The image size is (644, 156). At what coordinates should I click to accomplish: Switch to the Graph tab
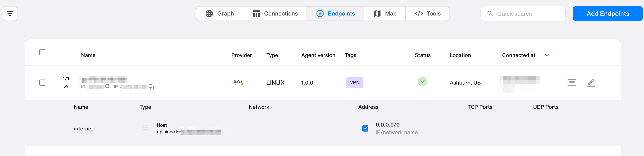tap(219, 14)
